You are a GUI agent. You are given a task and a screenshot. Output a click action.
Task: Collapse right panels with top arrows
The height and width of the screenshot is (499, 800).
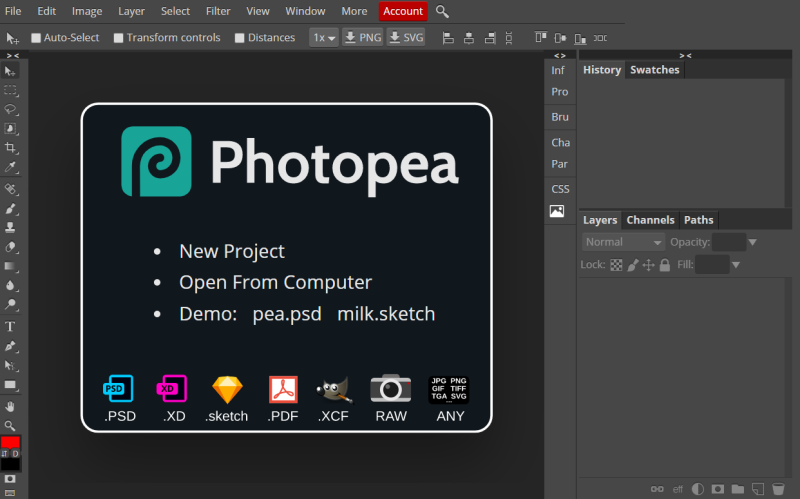[x=685, y=55]
